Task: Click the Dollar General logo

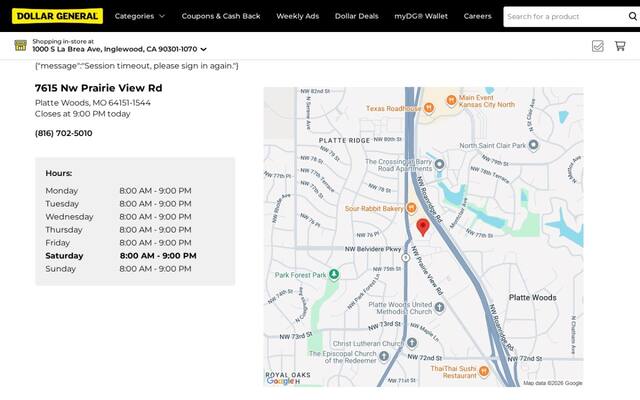Action: [57, 16]
